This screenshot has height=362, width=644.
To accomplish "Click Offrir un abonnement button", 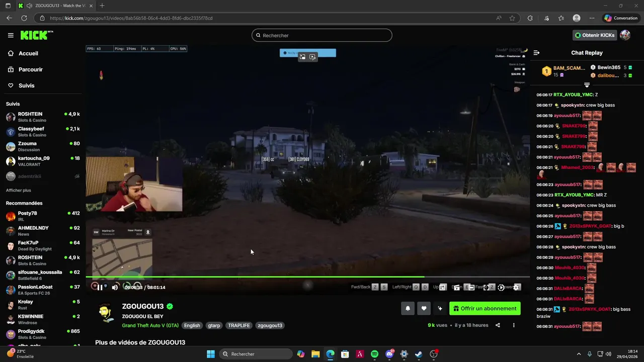I will tap(485, 309).
